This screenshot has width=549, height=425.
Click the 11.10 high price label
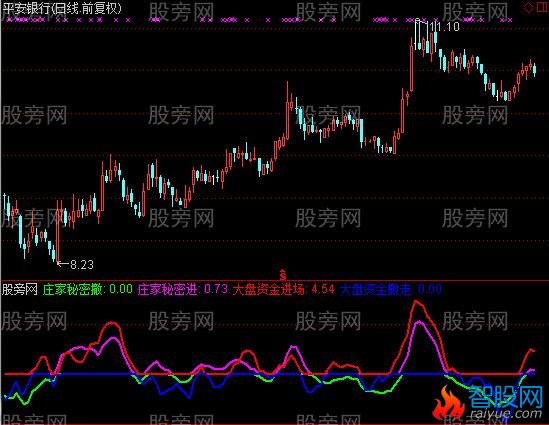point(444,27)
